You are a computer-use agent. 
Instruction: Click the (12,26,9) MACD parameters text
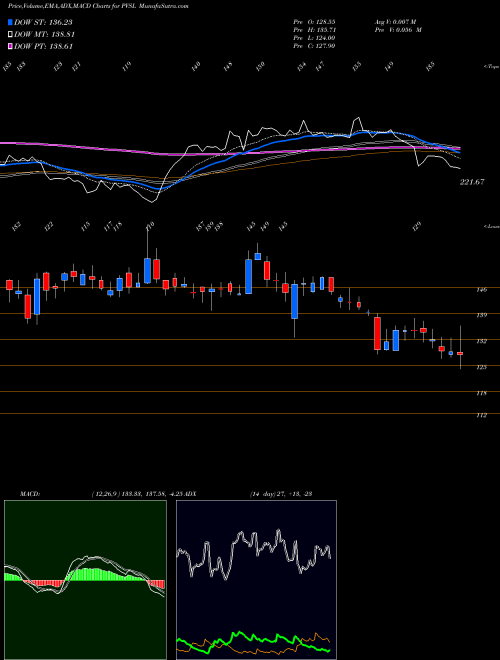coord(137,493)
